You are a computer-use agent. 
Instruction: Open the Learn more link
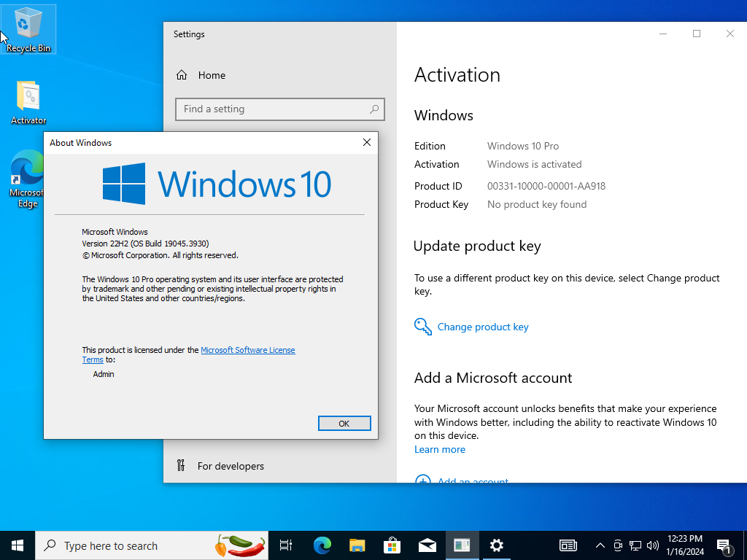tap(440, 449)
